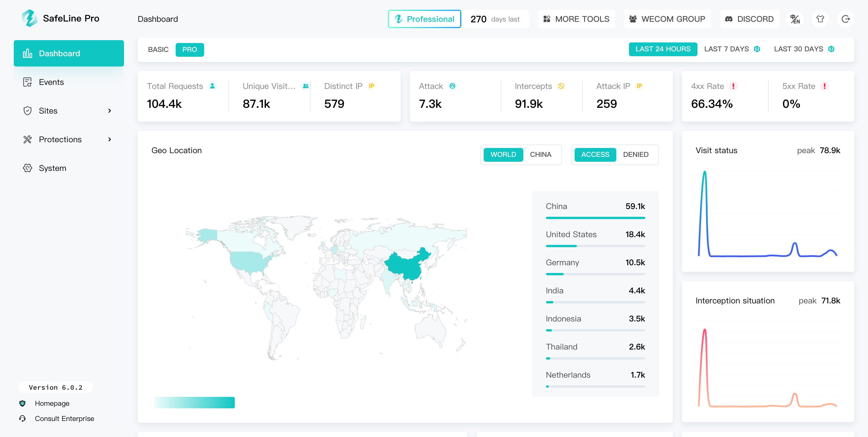Open the Homepage link

pyautogui.click(x=52, y=403)
